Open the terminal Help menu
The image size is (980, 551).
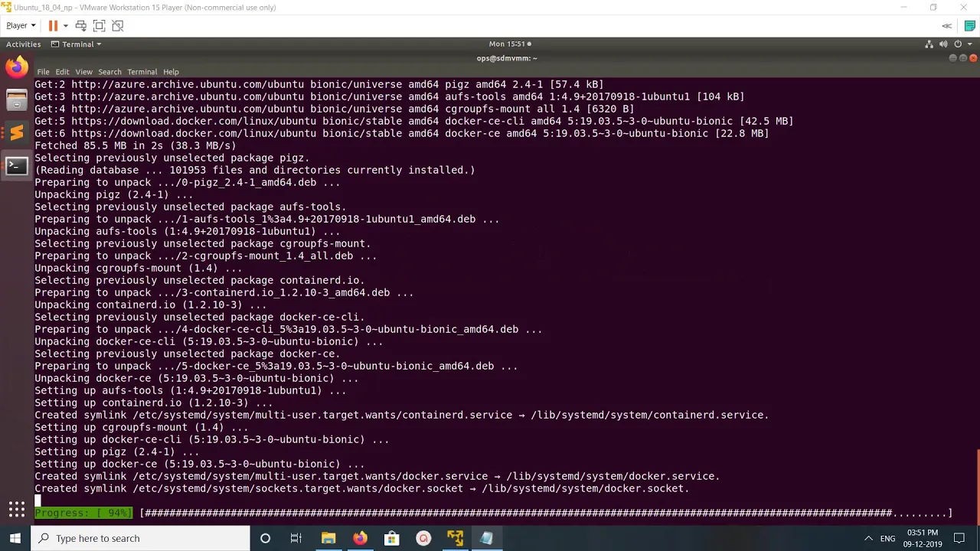coord(171,72)
